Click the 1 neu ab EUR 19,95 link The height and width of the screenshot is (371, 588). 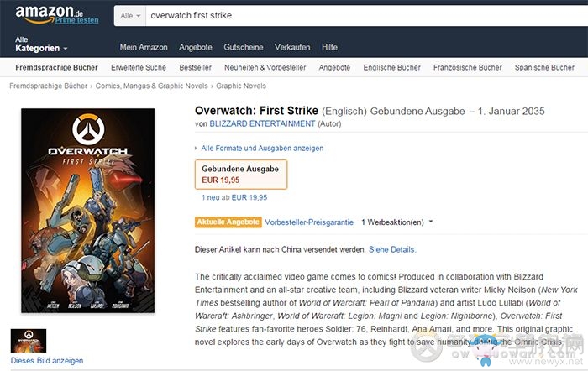(x=234, y=197)
